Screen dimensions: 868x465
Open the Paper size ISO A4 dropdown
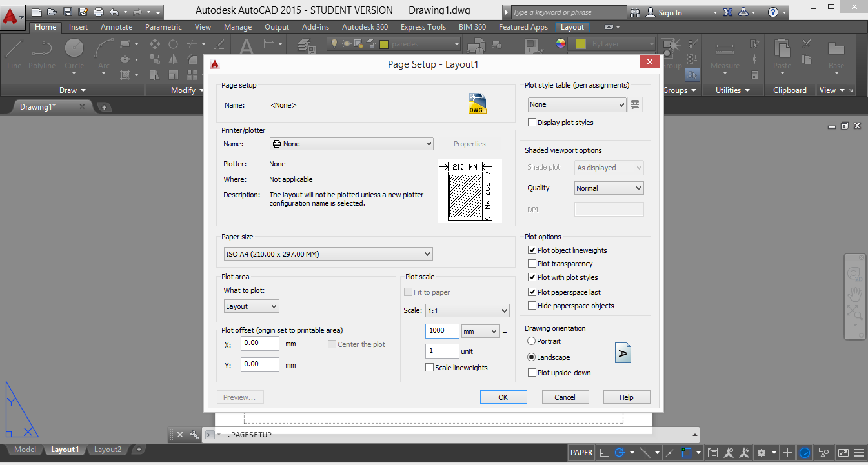(327, 254)
